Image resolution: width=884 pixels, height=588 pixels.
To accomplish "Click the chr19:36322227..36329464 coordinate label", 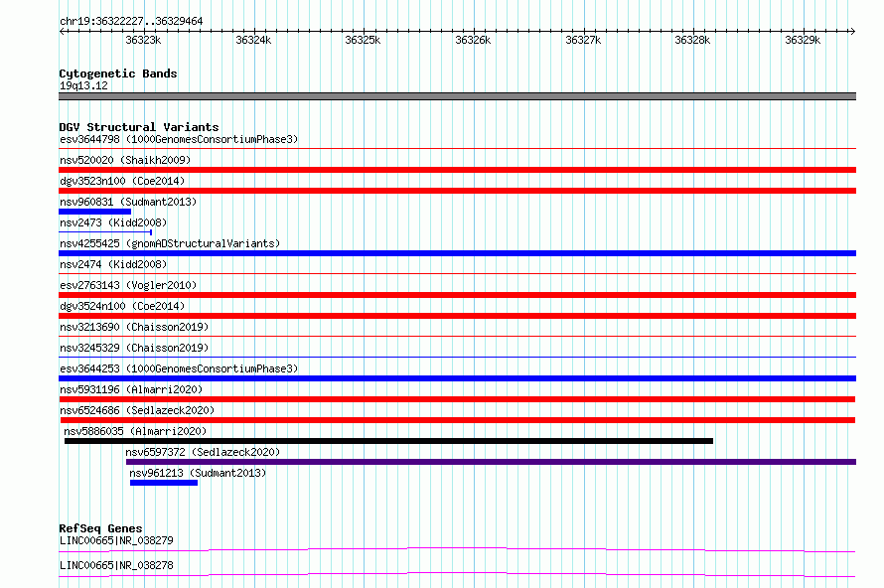I will (x=131, y=22).
